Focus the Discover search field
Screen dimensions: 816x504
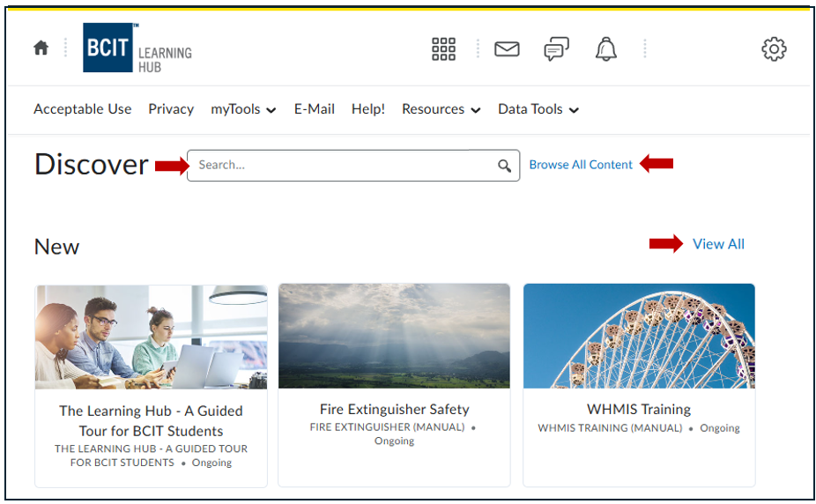click(344, 166)
